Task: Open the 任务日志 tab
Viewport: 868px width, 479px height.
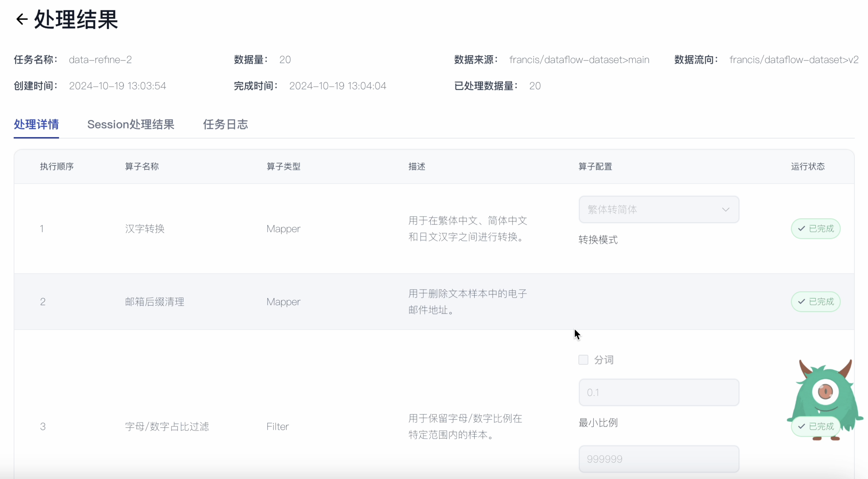Action: (x=225, y=124)
